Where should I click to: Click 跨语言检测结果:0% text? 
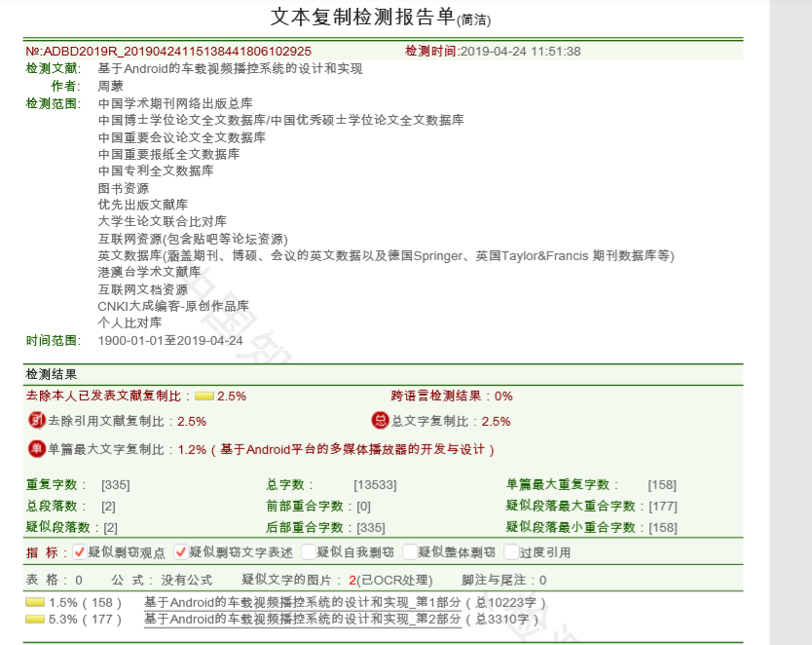452,397
